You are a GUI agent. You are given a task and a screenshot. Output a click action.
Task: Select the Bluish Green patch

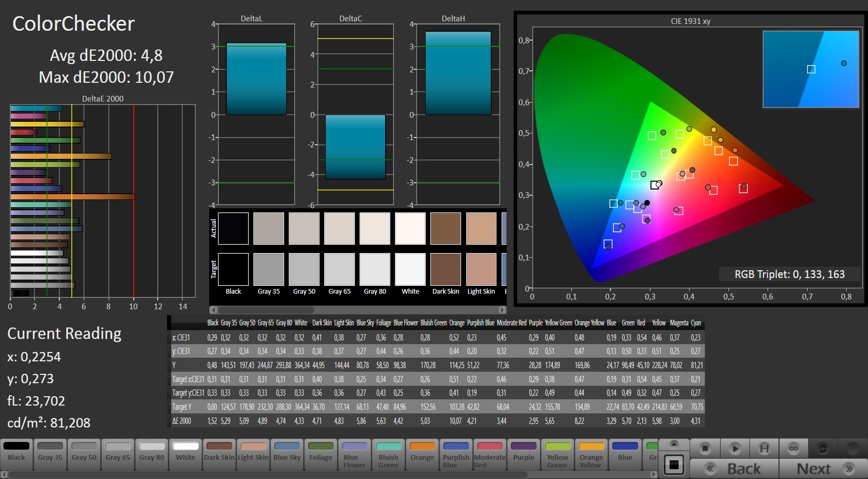(388, 454)
